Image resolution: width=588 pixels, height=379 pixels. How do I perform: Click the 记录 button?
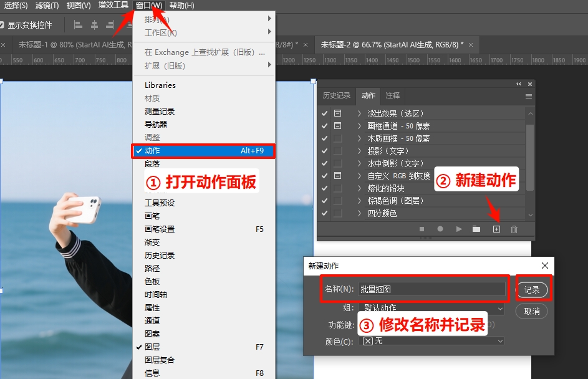coord(533,289)
